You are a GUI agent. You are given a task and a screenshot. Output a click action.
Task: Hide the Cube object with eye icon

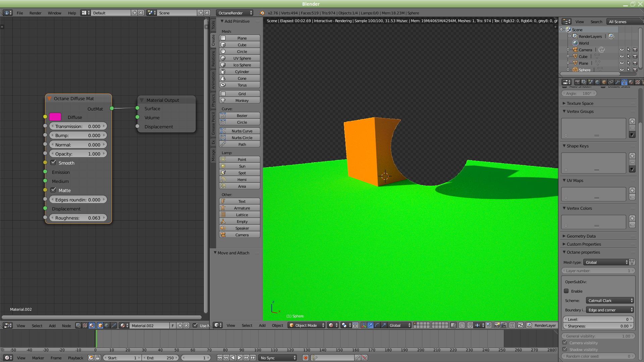point(622,57)
